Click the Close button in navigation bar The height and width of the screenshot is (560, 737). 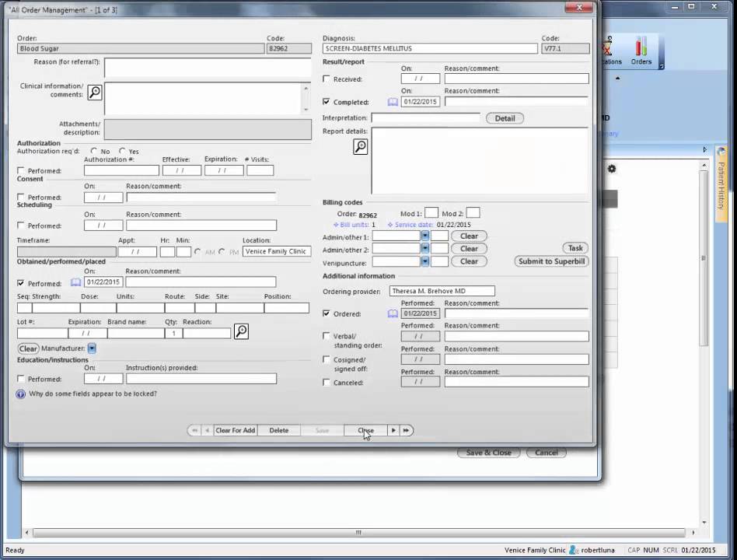[365, 430]
